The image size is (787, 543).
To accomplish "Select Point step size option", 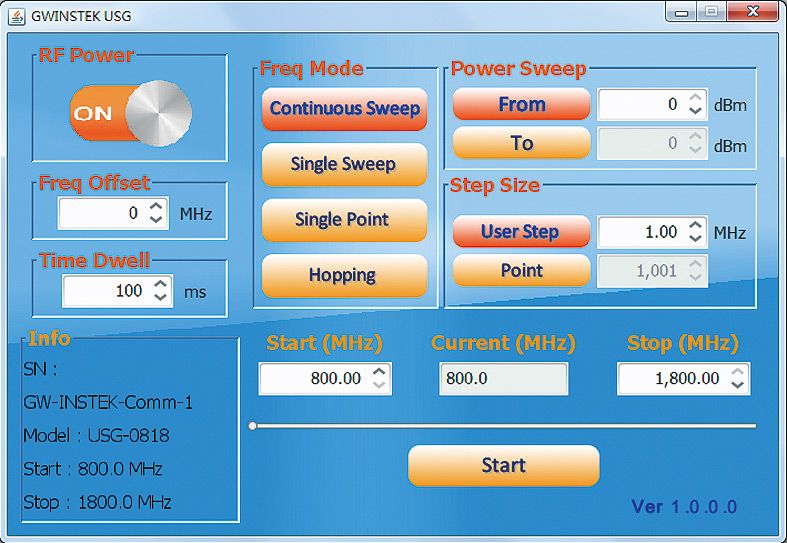I will point(521,271).
